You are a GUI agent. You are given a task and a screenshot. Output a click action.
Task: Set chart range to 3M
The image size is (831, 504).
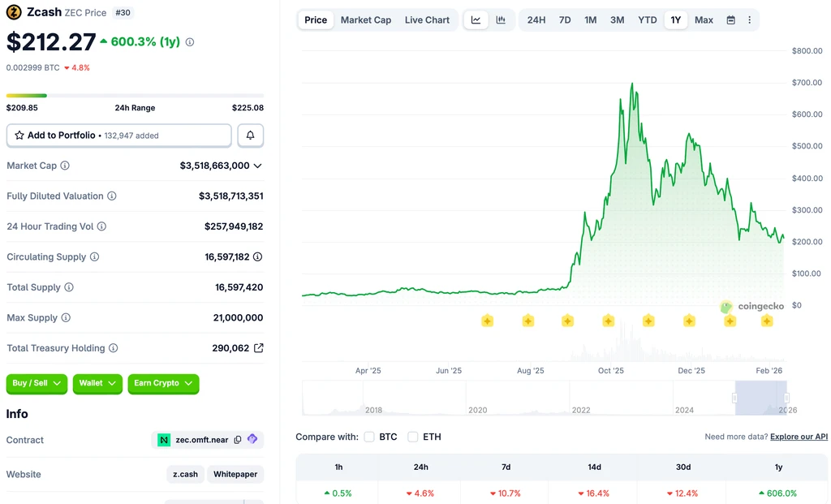coord(617,20)
